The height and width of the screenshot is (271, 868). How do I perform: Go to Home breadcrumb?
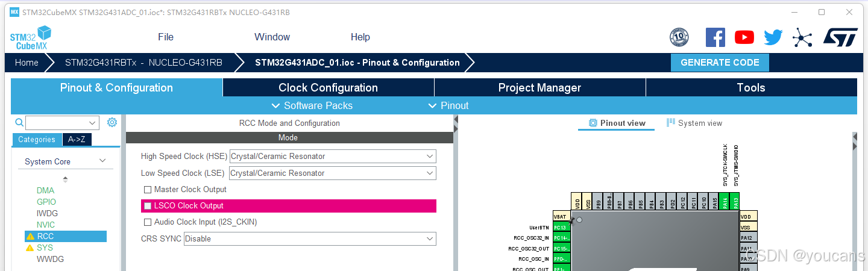[x=27, y=63]
